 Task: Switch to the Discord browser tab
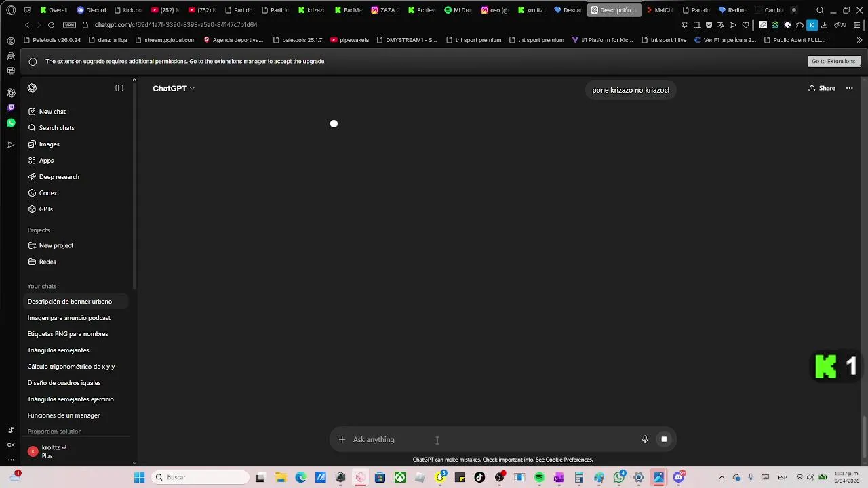click(x=92, y=10)
